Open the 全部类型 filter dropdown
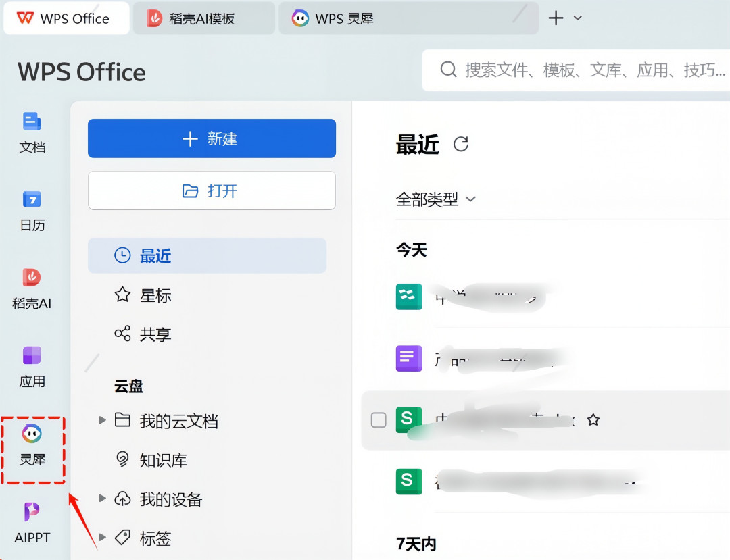The image size is (730, 560). click(436, 199)
